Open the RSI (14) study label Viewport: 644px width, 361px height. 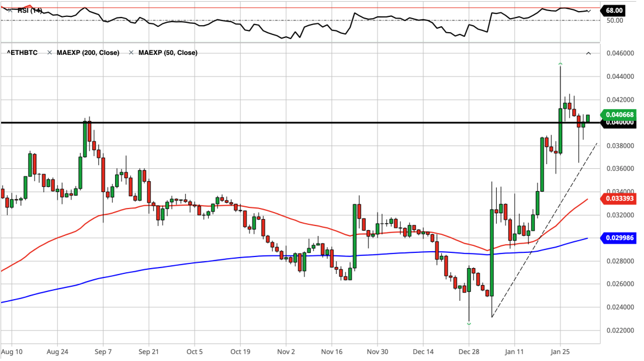point(30,11)
